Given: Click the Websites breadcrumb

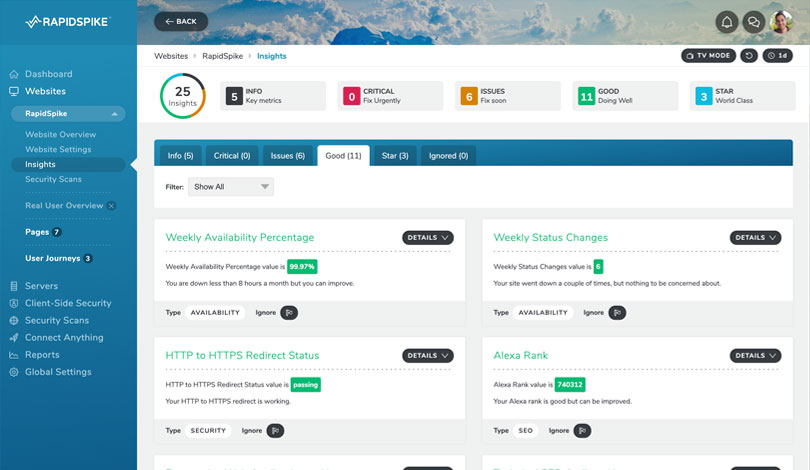Looking at the screenshot, I should click(x=171, y=56).
